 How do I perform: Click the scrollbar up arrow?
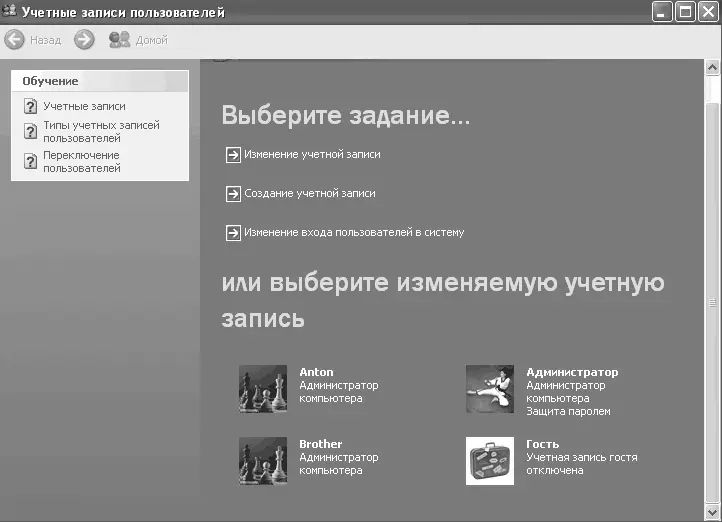(x=712, y=68)
